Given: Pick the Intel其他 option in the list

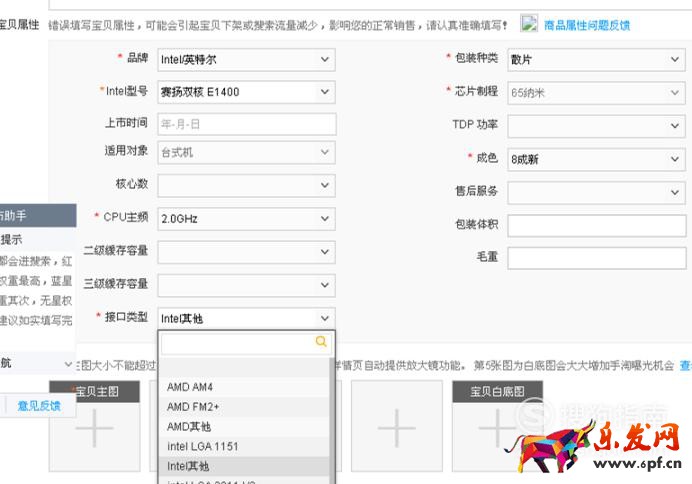Looking at the screenshot, I should click(188, 466).
